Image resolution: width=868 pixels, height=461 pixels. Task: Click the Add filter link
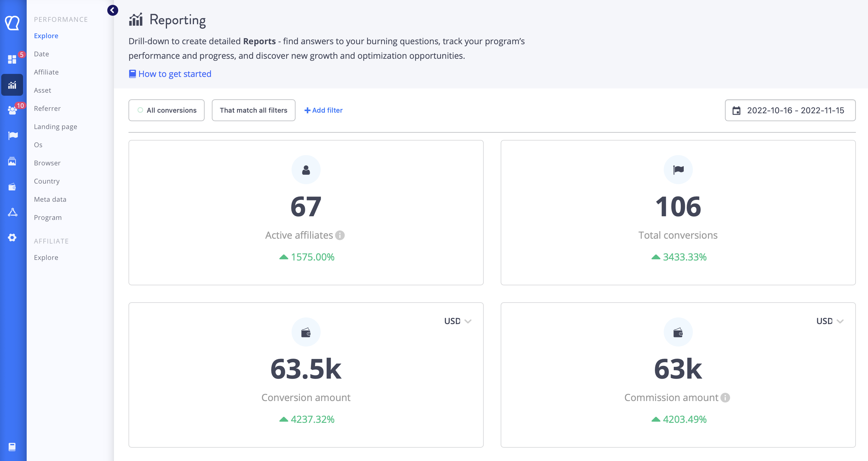(x=323, y=110)
